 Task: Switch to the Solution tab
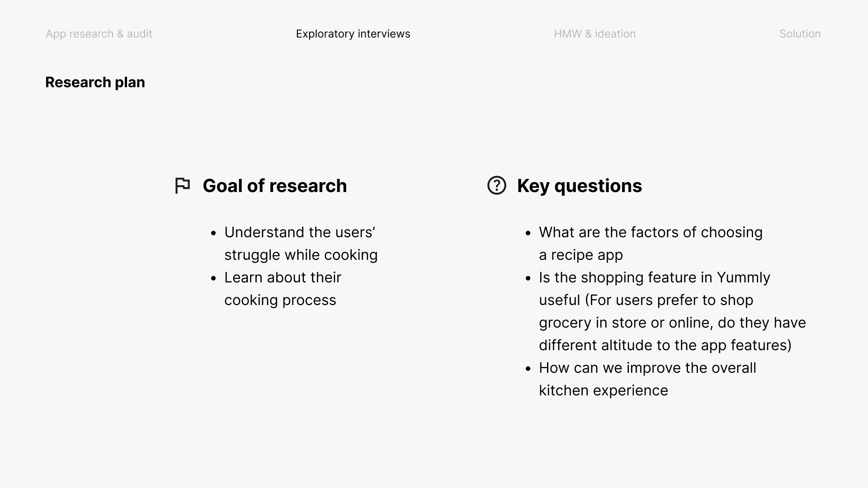point(800,34)
